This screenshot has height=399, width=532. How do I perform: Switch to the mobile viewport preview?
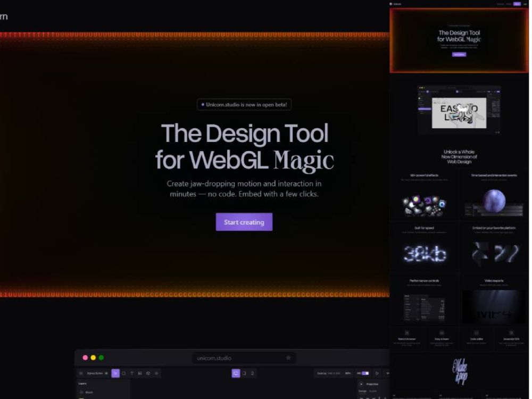(252, 373)
